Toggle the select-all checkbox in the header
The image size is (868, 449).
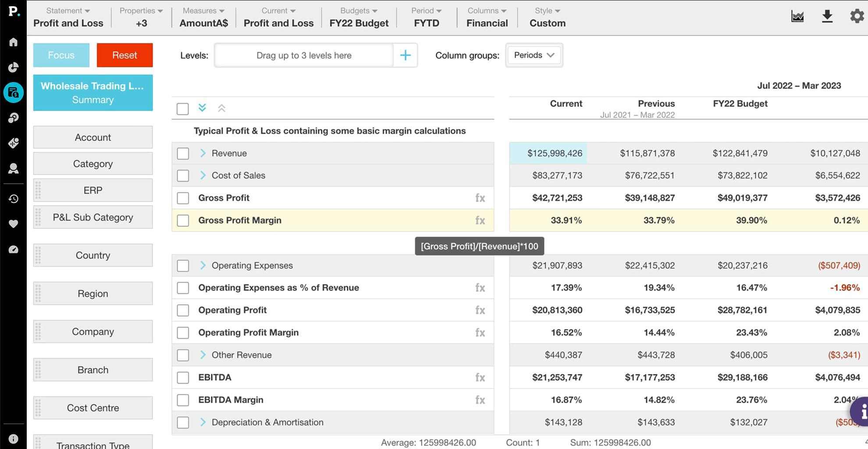[x=182, y=109]
